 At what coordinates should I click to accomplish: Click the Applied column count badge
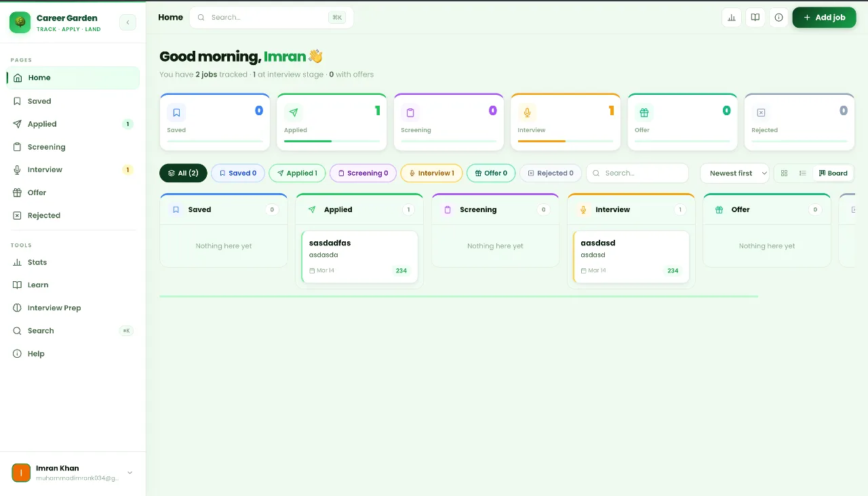[x=408, y=210]
